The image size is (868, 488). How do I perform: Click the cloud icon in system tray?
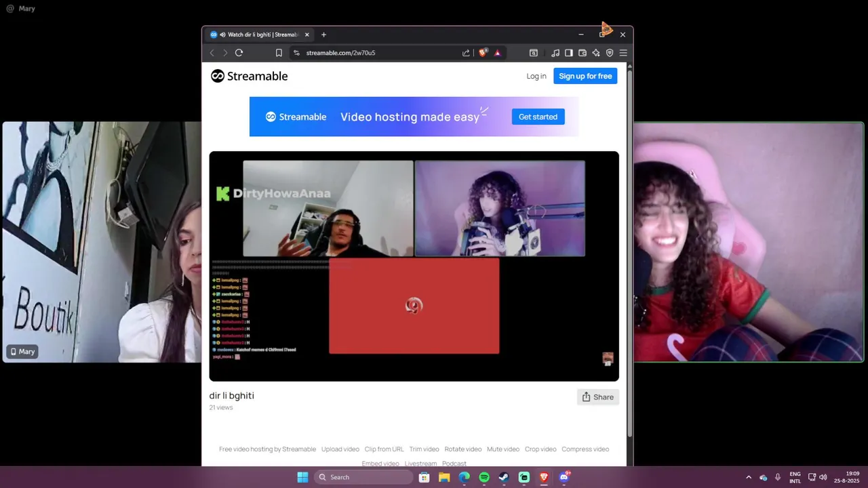coord(764,477)
